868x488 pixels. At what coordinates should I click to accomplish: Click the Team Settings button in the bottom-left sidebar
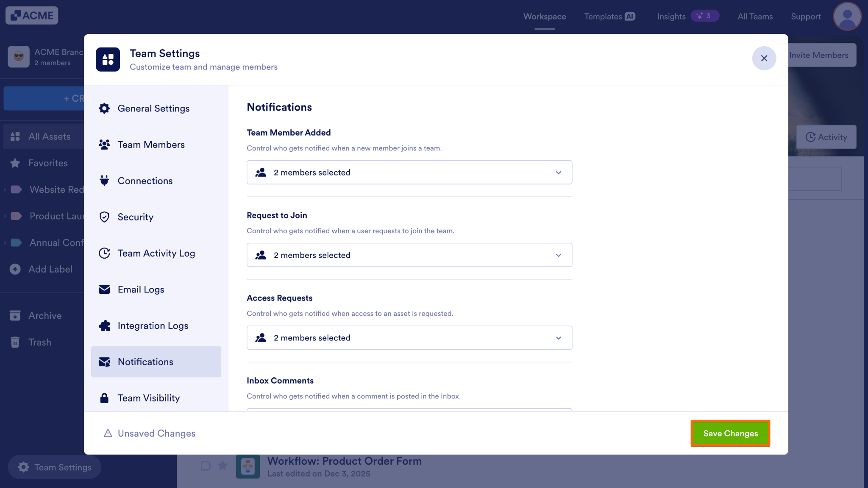tap(55, 467)
